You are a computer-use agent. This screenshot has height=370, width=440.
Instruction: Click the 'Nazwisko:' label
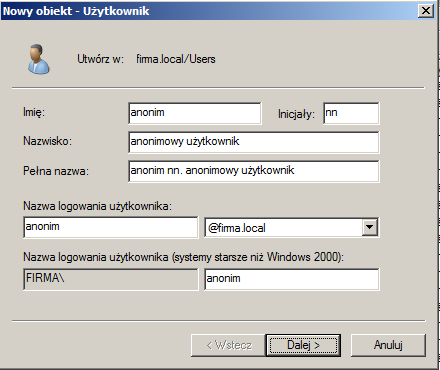pyautogui.click(x=47, y=141)
